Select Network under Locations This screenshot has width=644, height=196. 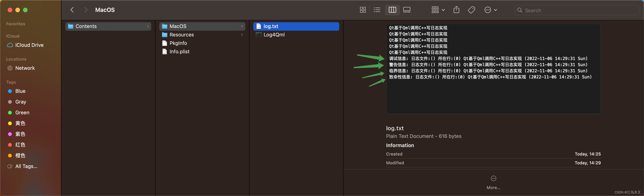coord(25,68)
